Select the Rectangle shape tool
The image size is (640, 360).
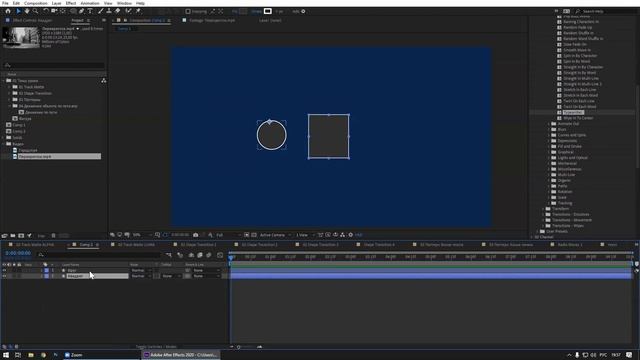tap(73, 11)
